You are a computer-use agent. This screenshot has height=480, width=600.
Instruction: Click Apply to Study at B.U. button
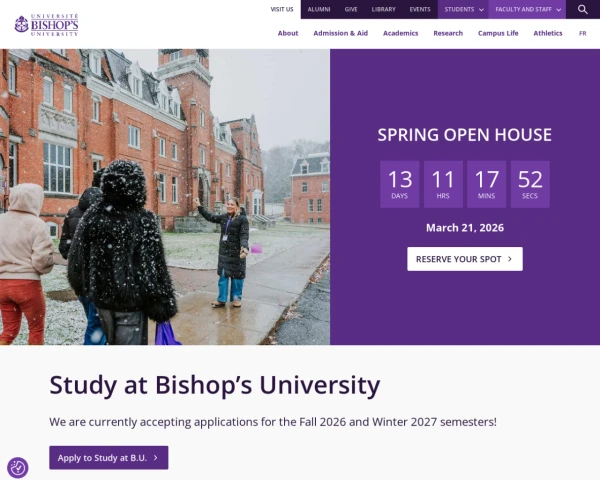(x=109, y=458)
